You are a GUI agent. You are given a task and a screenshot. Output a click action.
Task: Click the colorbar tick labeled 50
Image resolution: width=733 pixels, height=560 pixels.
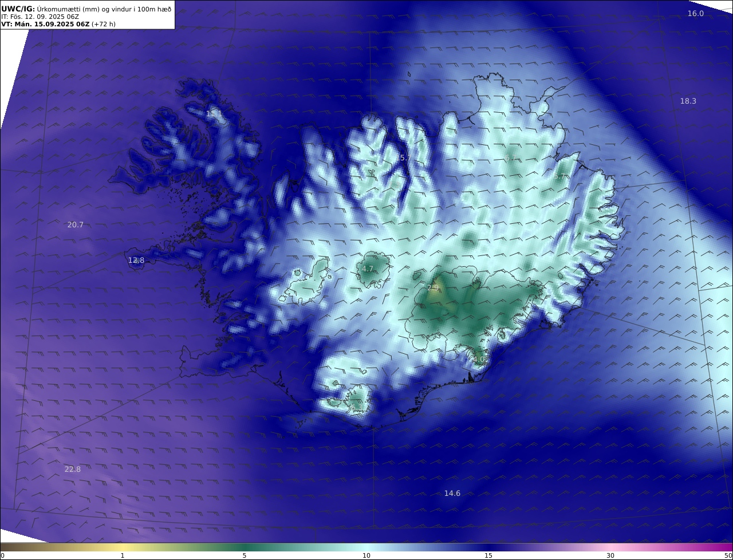click(x=728, y=555)
